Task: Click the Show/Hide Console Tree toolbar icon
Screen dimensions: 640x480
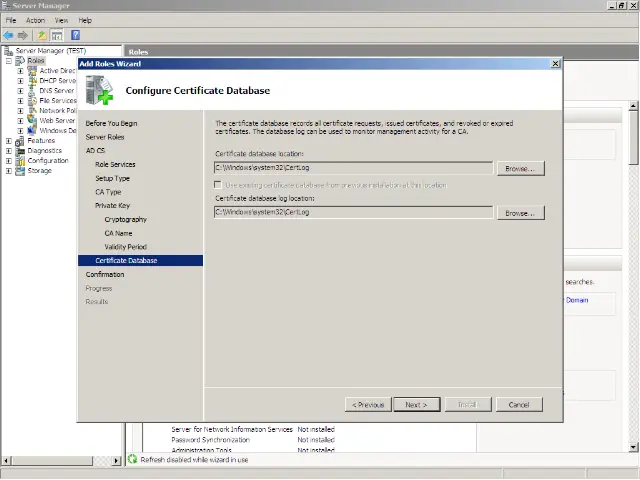Action: click(58, 35)
